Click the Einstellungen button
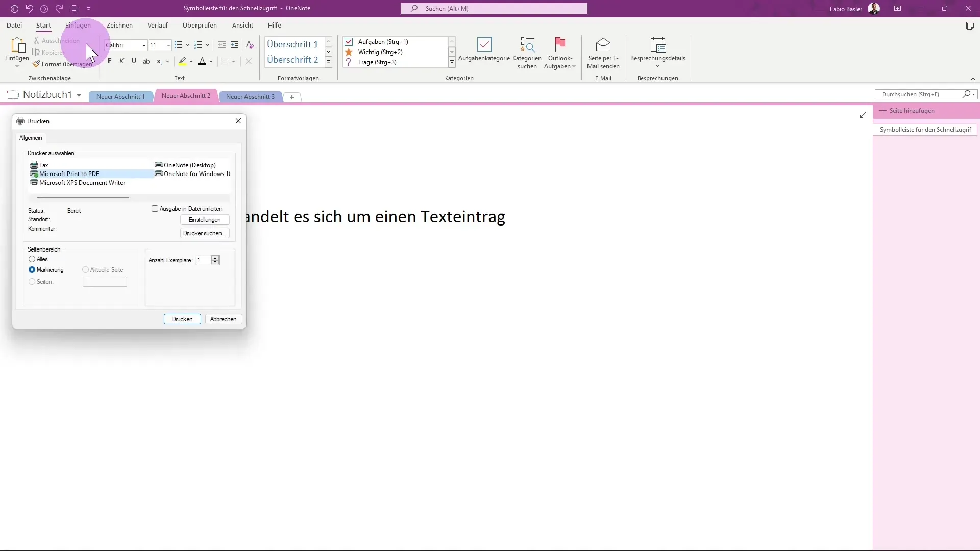The height and width of the screenshot is (551, 980). 205,220
